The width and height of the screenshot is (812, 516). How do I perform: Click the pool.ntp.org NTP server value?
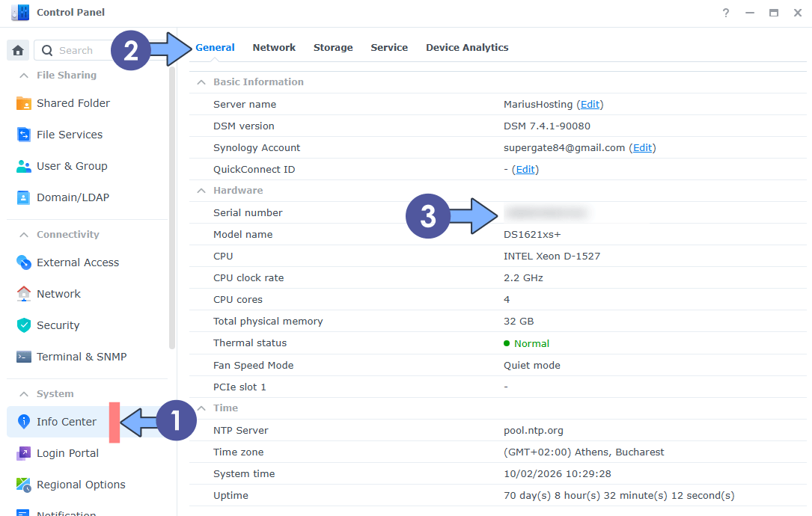tap(534, 431)
